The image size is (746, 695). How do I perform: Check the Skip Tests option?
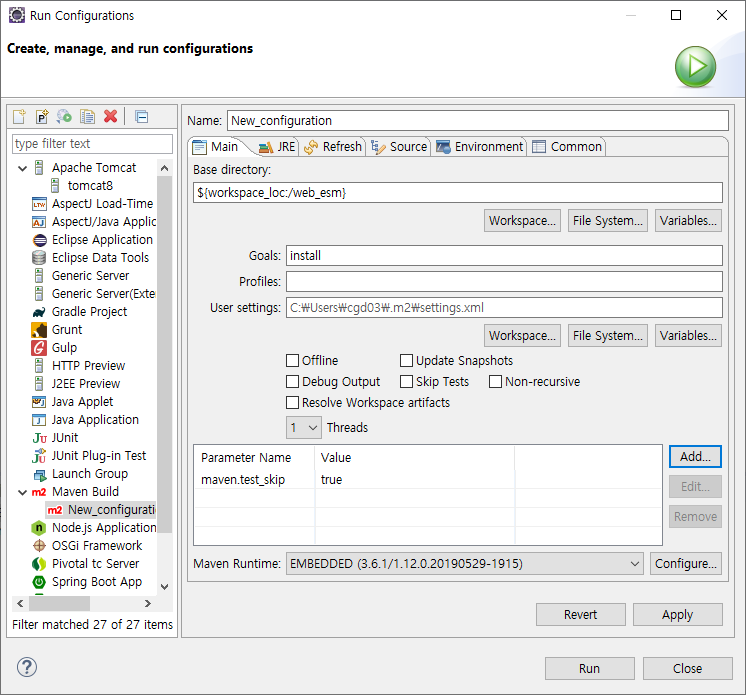click(406, 382)
